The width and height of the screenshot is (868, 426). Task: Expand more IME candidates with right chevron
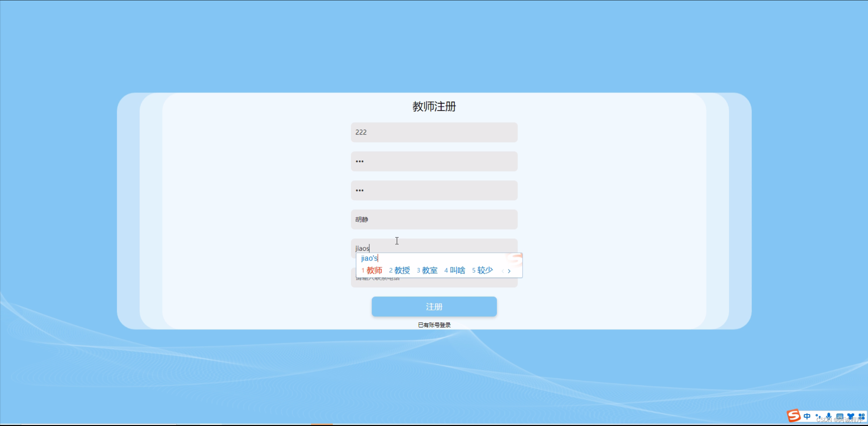[x=509, y=271]
